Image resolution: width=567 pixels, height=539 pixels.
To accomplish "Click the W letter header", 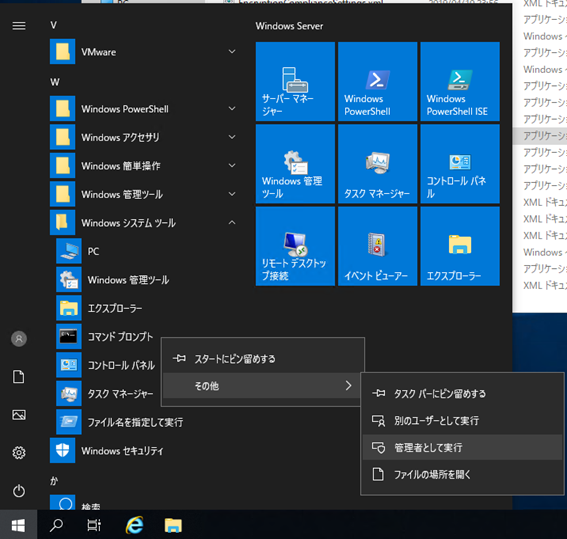I will (x=55, y=82).
